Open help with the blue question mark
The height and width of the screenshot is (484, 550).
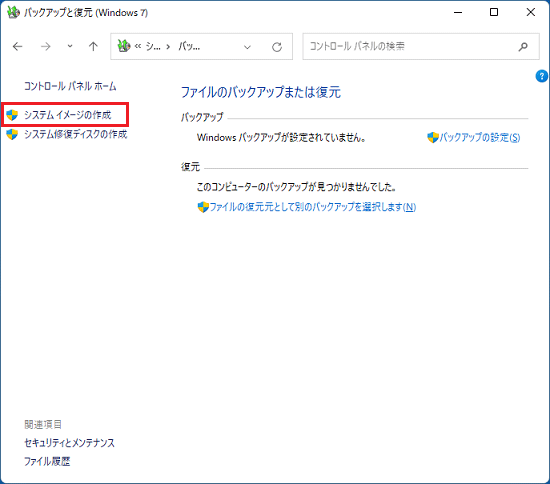[x=542, y=76]
